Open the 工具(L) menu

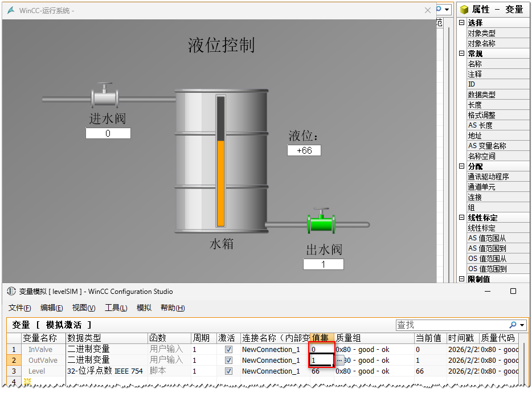[116, 308]
